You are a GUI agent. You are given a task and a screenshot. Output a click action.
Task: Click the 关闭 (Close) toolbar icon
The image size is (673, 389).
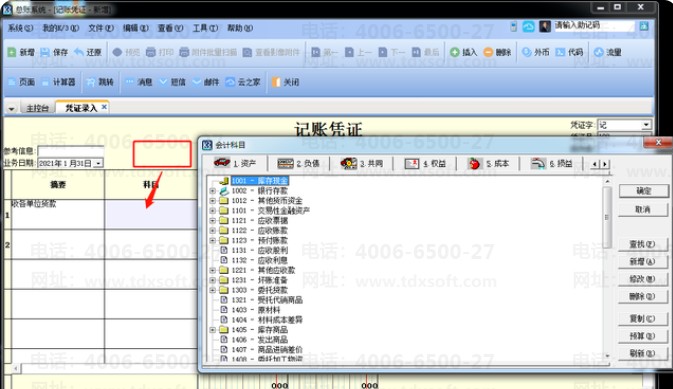pyautogui.click(x=276, y=82)
